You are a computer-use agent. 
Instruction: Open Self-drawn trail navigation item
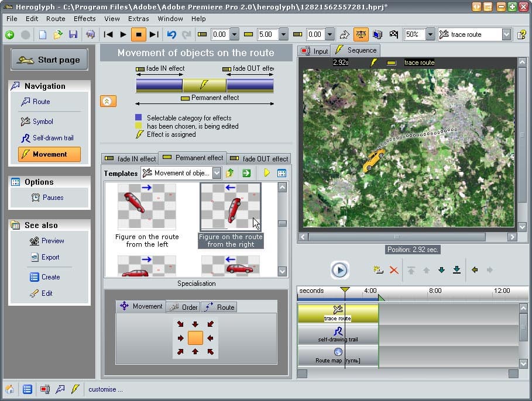click(47, 138)
